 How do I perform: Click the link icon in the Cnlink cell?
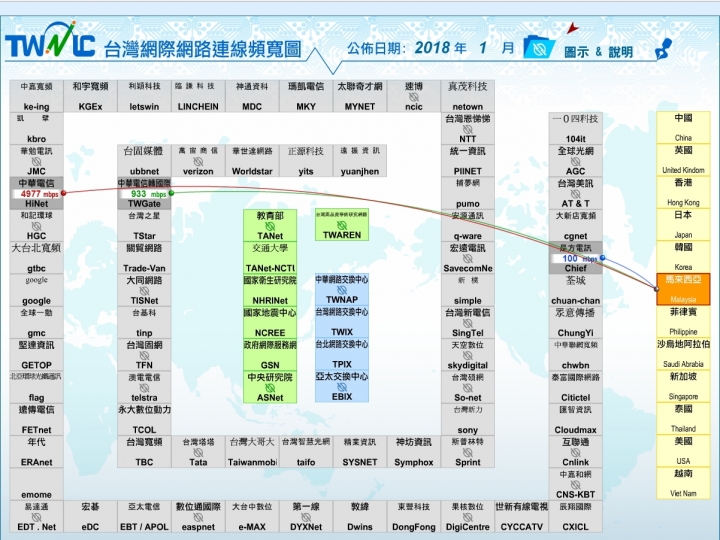(x=575, y=453)
